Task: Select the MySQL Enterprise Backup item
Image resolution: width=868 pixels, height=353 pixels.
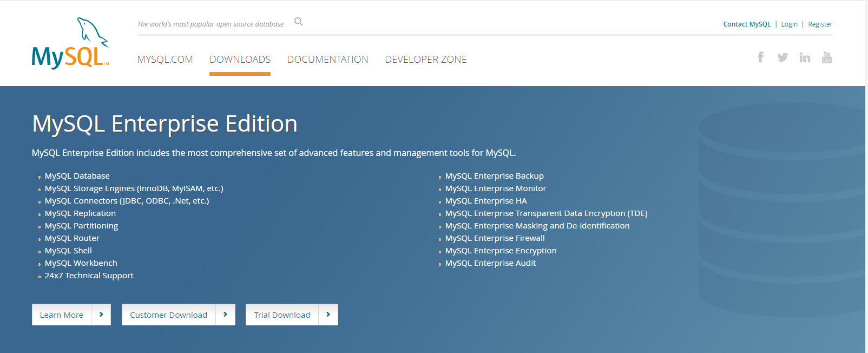Action: (495, 176)
